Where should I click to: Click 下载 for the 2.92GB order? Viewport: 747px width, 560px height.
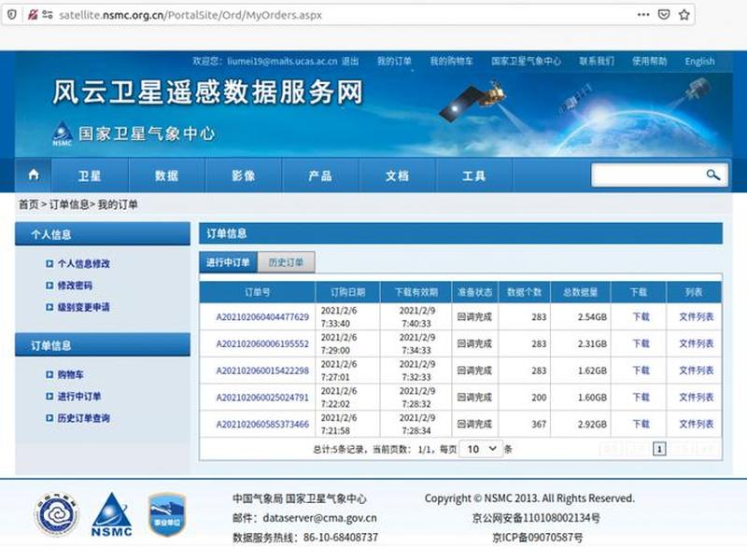click(x=641, y=424)
